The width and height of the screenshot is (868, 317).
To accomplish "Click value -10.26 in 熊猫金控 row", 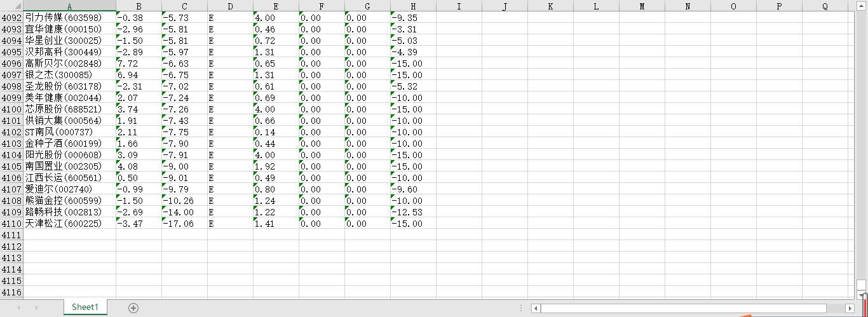I will 184,201.
